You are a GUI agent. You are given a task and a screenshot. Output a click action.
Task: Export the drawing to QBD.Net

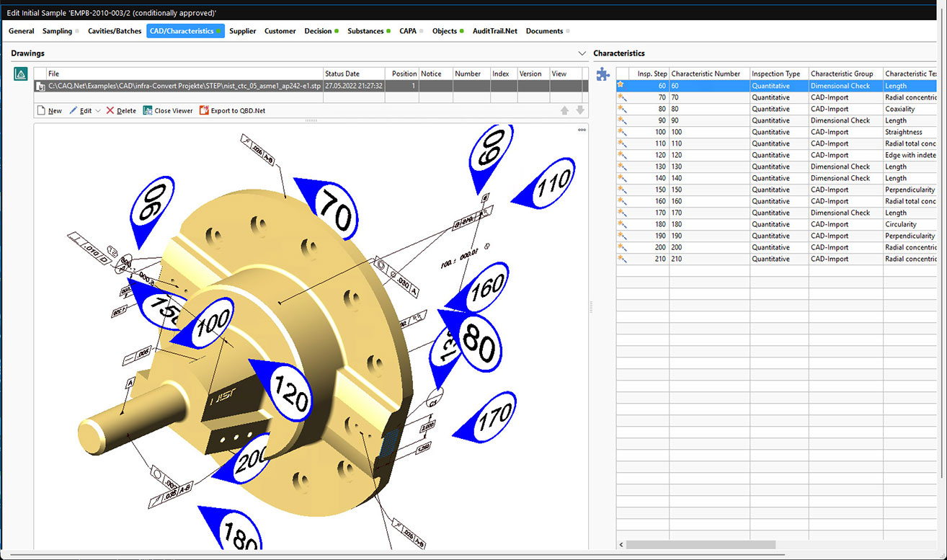click(x=232, y=111)
